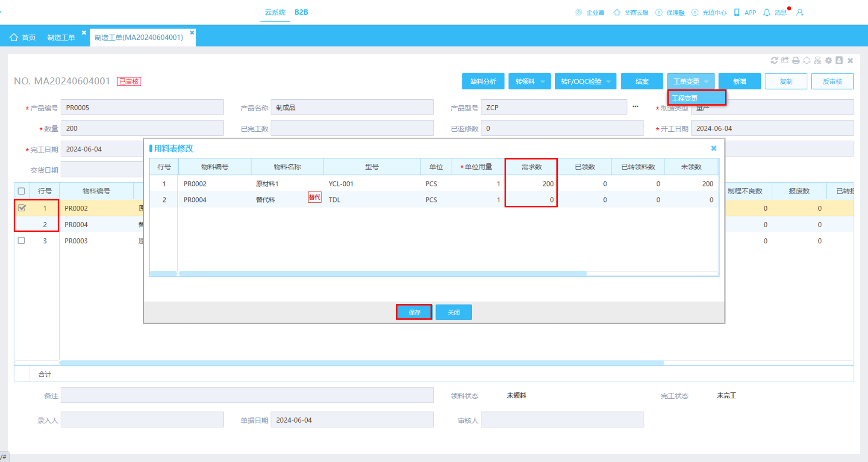Click the hierarchy tree structure icon
The height and width of the screenshot is (462, 868).
[x=818, y=60]
